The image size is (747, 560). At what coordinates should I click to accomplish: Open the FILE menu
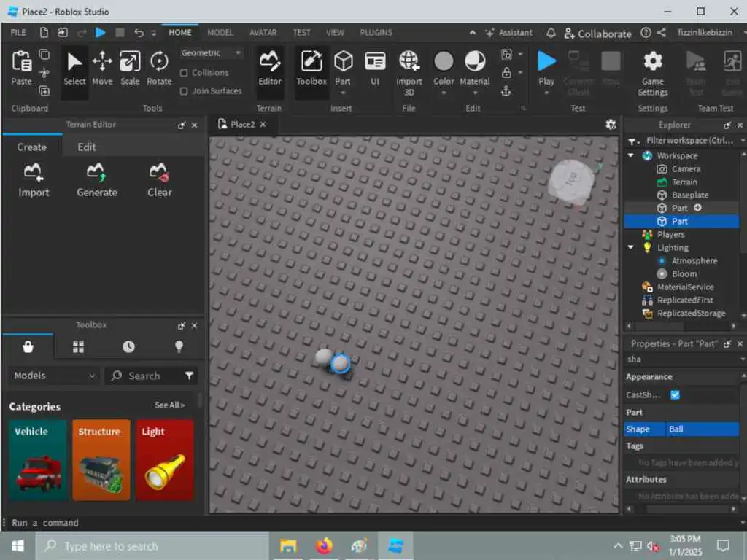(x=18, y=32)
